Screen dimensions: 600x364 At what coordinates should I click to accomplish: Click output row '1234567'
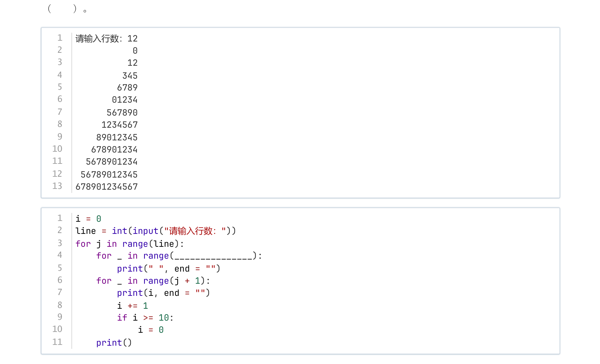coord(120,125)
